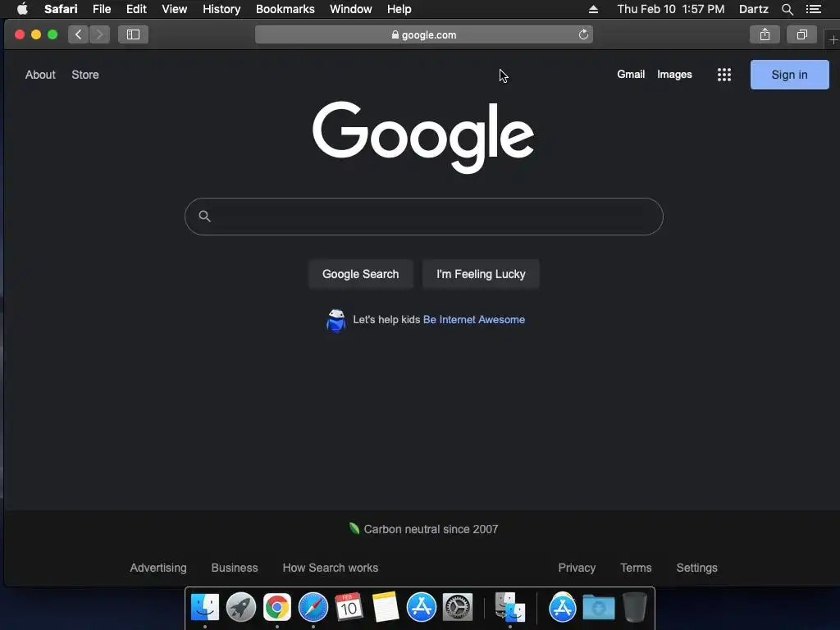Click the Dartz user name in menu bar
This screenshot has width=840, height=630.
754,9
